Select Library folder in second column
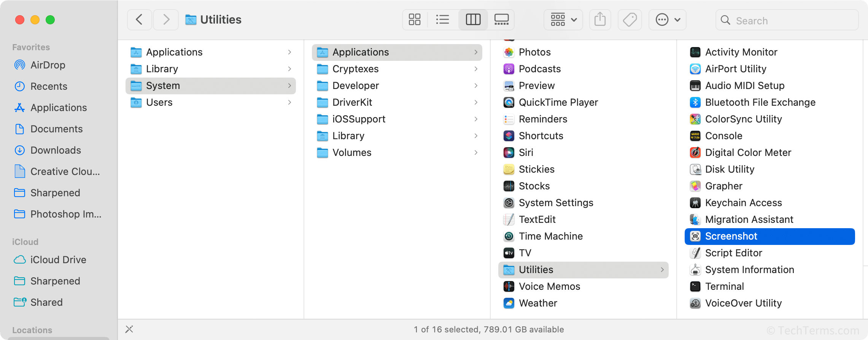The height and width of the screenshot is (340, 868). coord(397,136)
